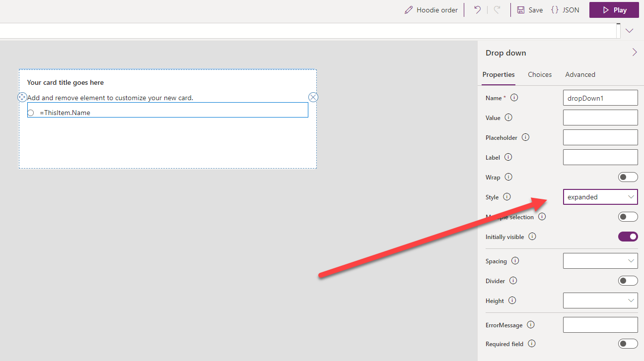Viewport: 644px width, 361px height.
Task: Turn on Multiple selection toggle
Action: (628, 217)
